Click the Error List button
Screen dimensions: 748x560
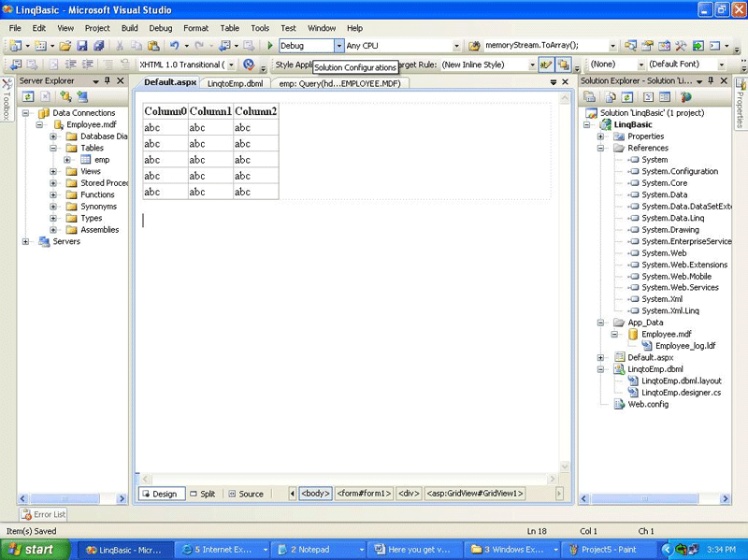pyautogui.click(x=44, y=514)
